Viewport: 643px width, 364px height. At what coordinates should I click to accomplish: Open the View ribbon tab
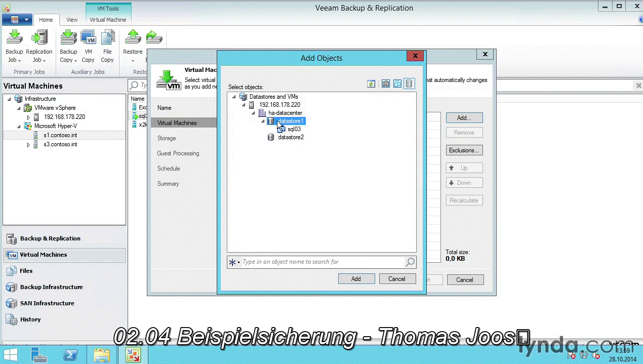tap(72, 20)
